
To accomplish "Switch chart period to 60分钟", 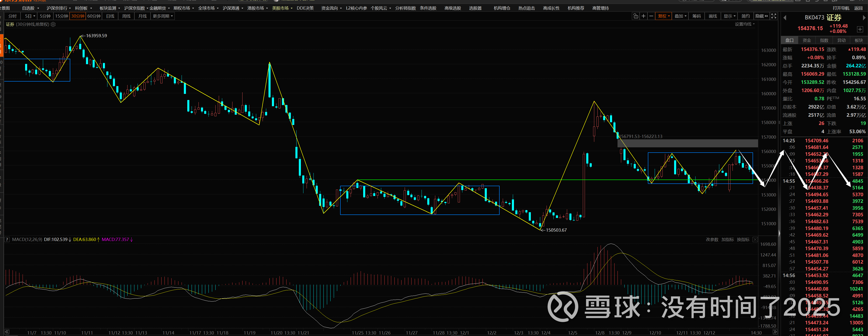I will [x=94, y=16].
